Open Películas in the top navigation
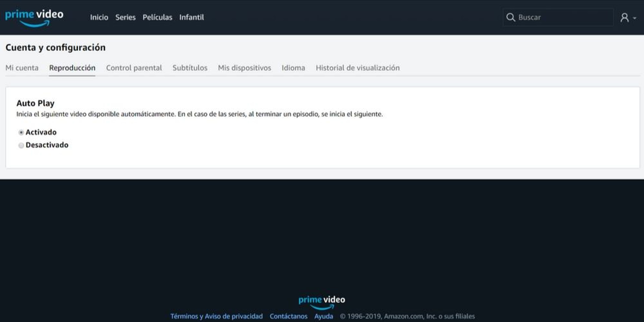The image size is (644, 322). coord(157,17)
